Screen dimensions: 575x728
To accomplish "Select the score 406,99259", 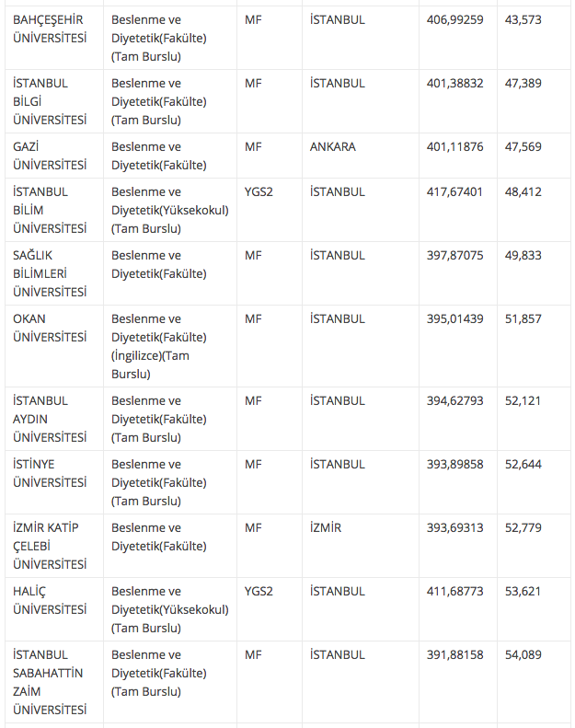I will click(x=454, y=19).
